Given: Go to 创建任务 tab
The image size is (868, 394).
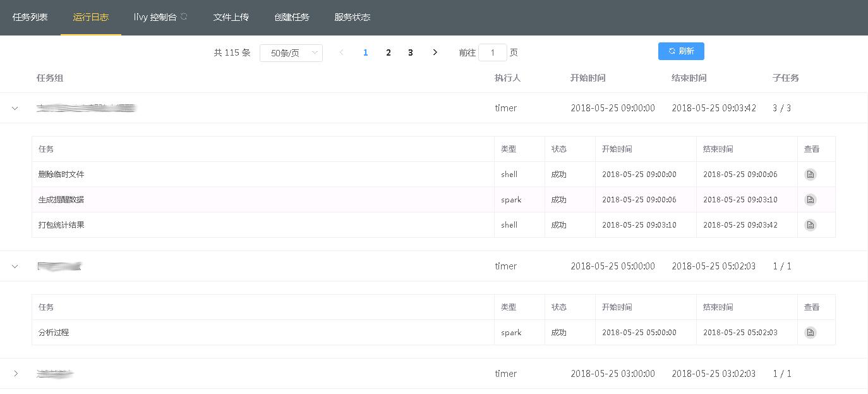Looking at the screenshot, I should 292,17.
